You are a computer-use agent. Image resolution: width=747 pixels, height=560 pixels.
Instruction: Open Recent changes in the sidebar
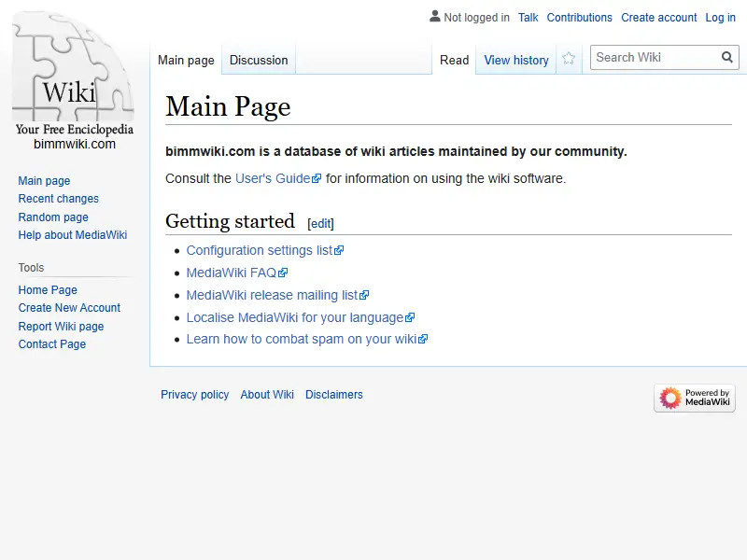(59, 199)
